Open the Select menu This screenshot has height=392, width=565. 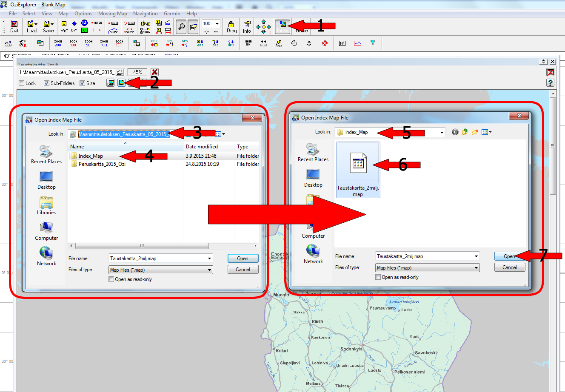pyautogui.click(x=29, y=14)
